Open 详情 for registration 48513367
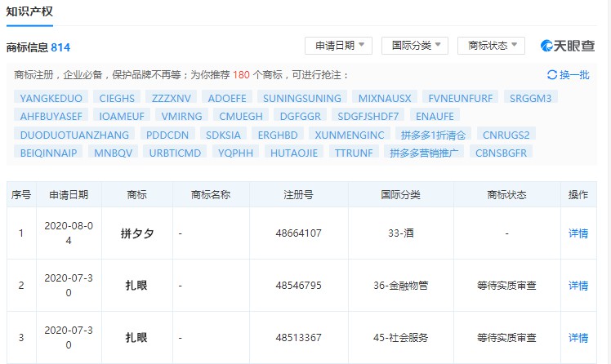 click(x=578, y=338)
